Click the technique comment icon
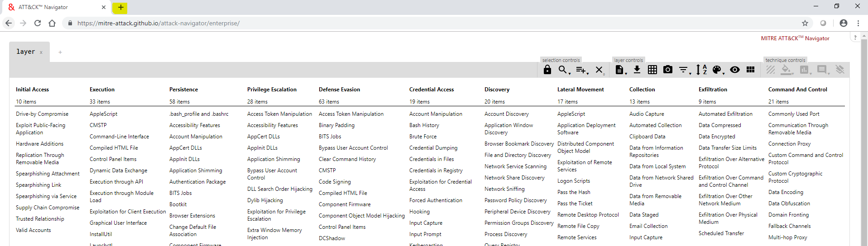The width and height of the screenshot is (868, 246). [822, 70]
